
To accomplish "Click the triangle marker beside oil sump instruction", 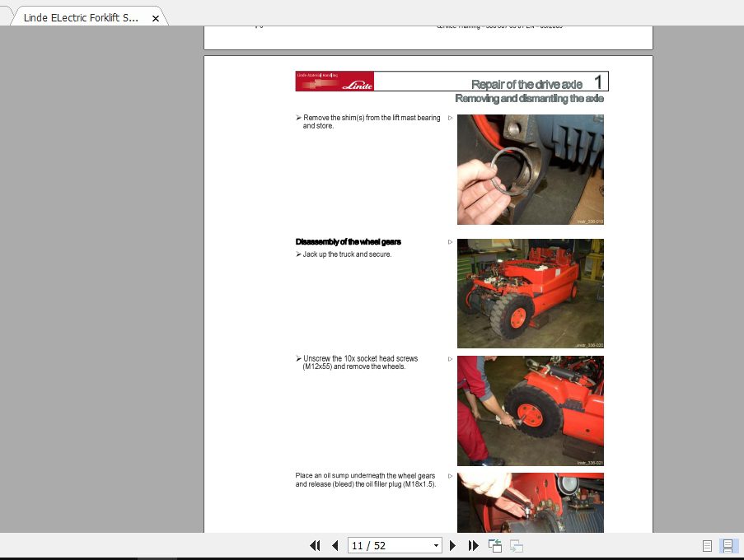I will [451, 476].
